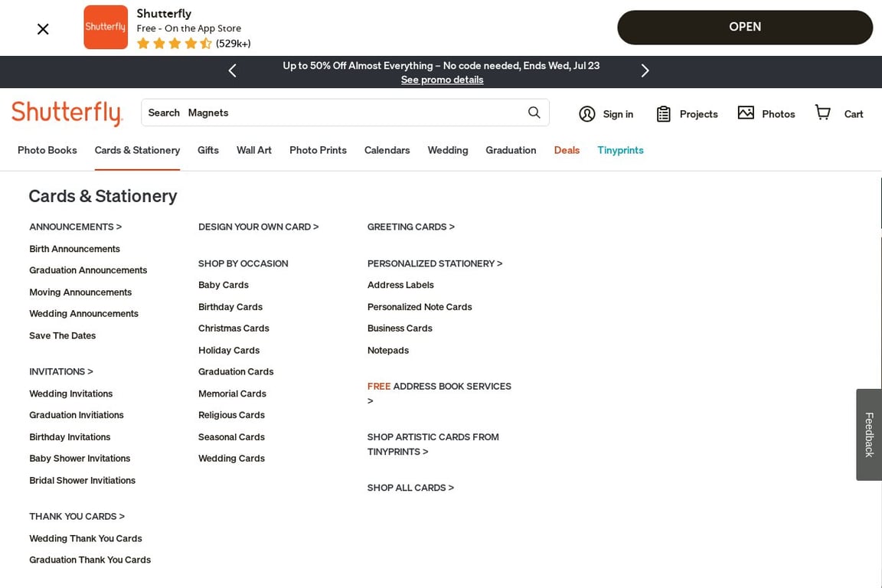The image size is (882, 588).
Task: Select Moving Announcements
Action: 80,292
